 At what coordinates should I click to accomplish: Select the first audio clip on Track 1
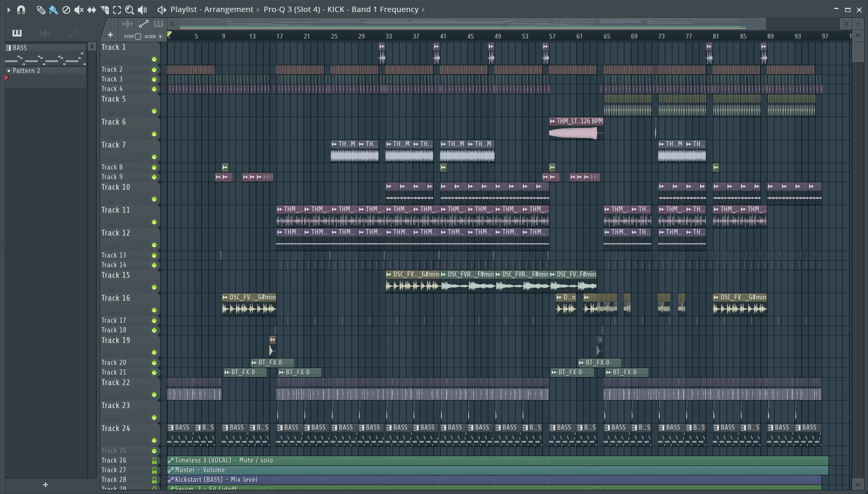(382, 53)
